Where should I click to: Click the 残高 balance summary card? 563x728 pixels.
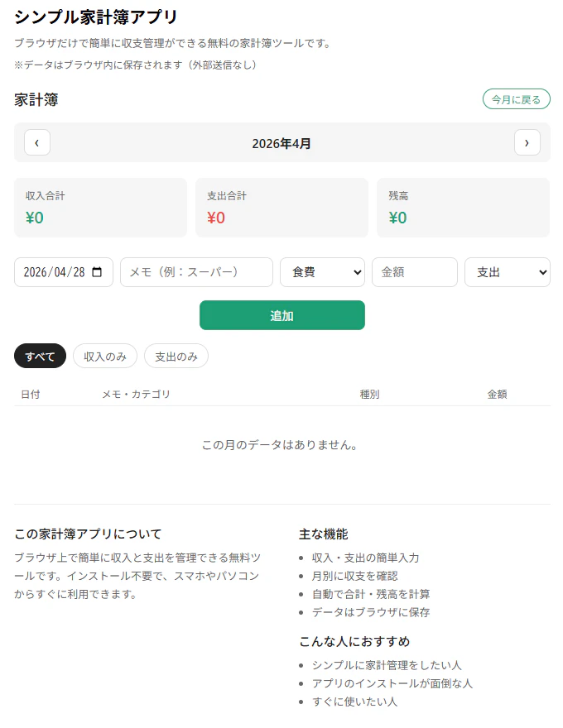[463, 208]
